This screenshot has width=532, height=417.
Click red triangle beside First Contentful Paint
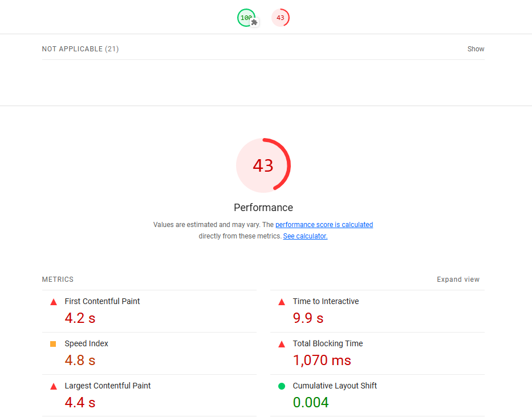[54, 302]
